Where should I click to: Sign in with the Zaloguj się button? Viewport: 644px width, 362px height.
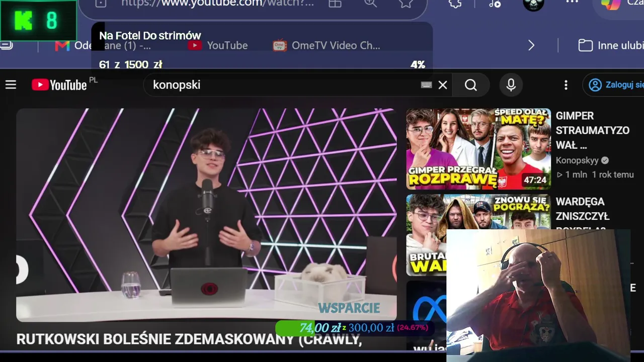613,85
